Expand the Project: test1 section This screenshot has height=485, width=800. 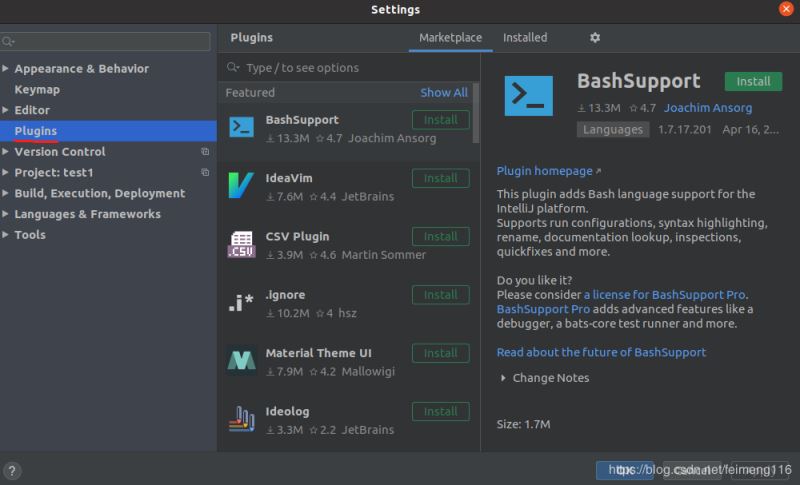click(5, 172)
